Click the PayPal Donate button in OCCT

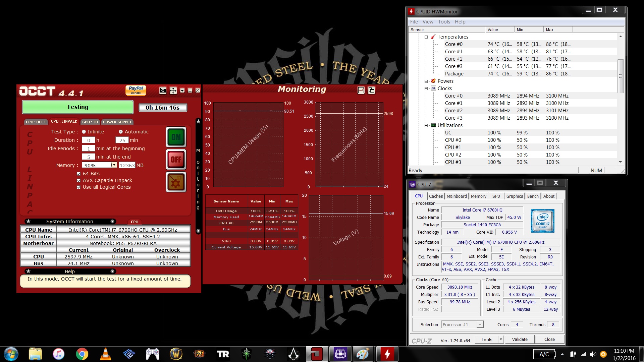click(136, 90)
